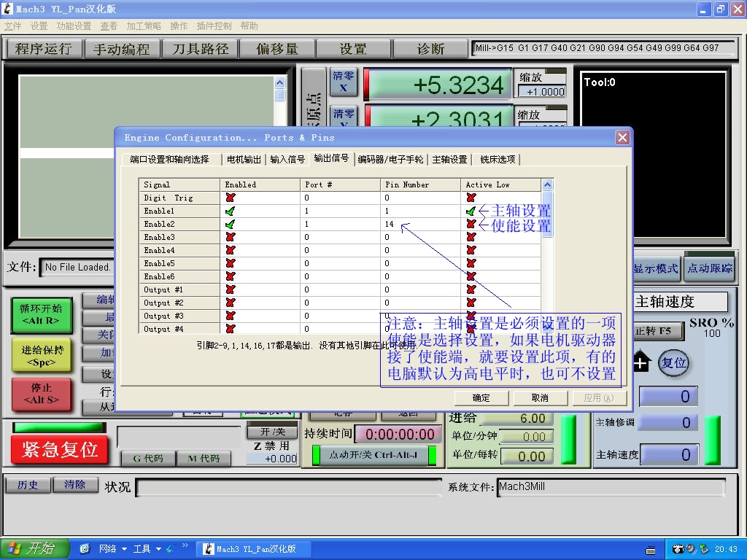Switch to 输入信号 tab
Screen dimensions: 747x560
(287, 160)
